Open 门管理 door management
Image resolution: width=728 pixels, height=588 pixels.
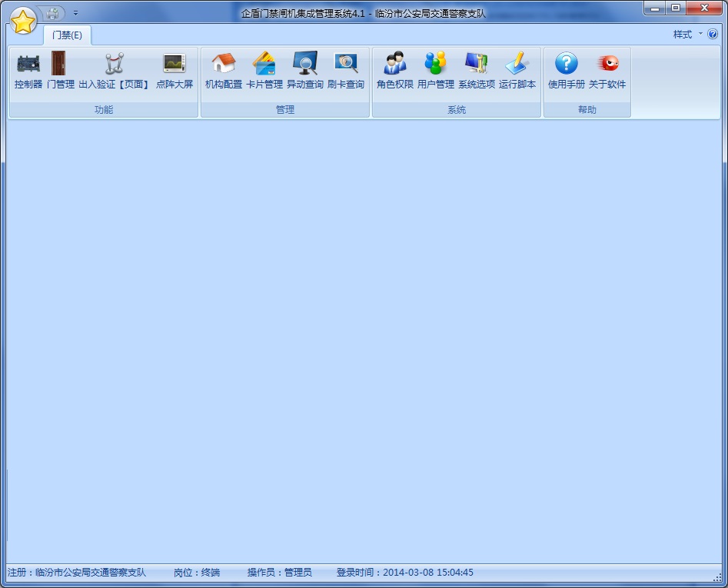pyautogui.click(x=61, y=71)
